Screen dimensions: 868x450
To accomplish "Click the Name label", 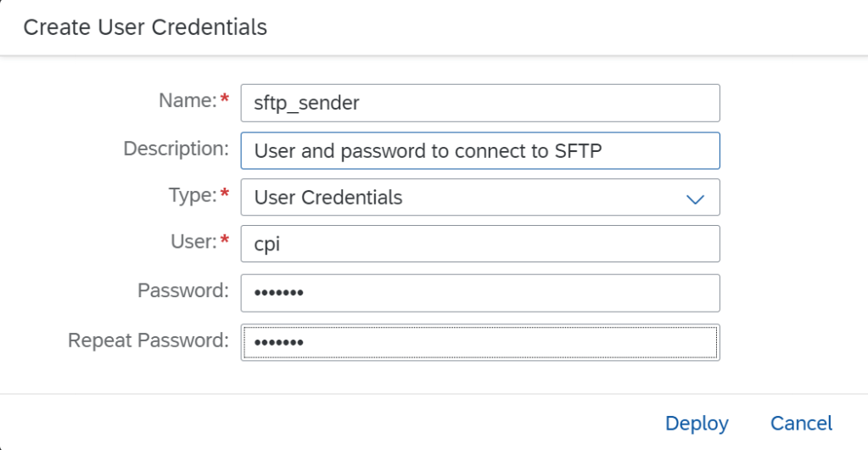I will tap(188, 101).
